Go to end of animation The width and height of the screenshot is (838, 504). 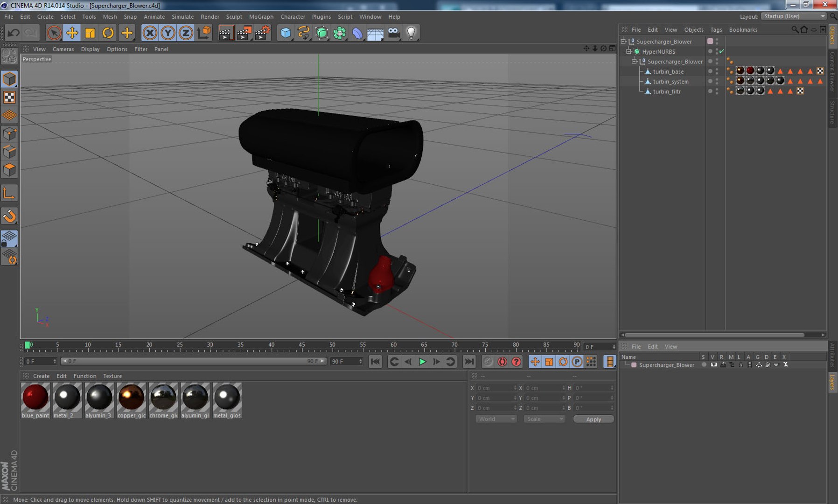469,362
